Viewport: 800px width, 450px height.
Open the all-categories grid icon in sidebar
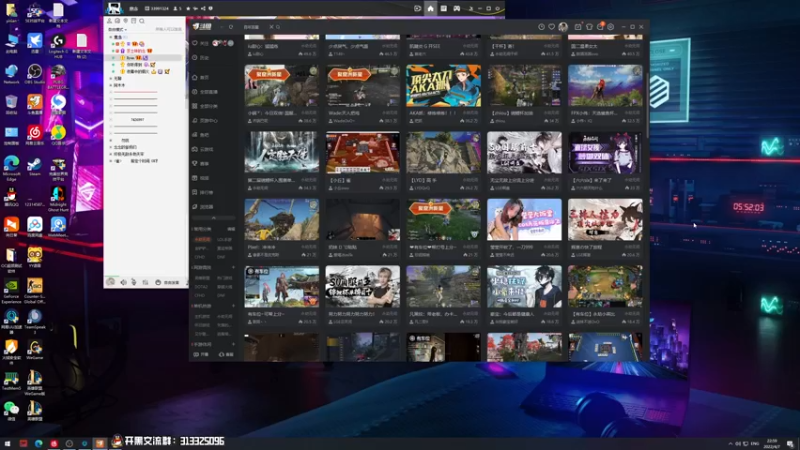coord(195,106)
